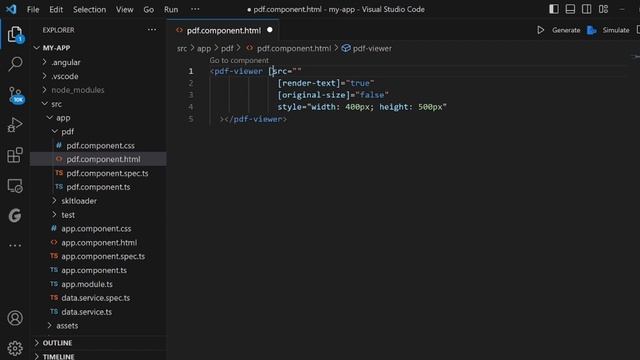Open the Remote Explorer view

pos(15,186)
